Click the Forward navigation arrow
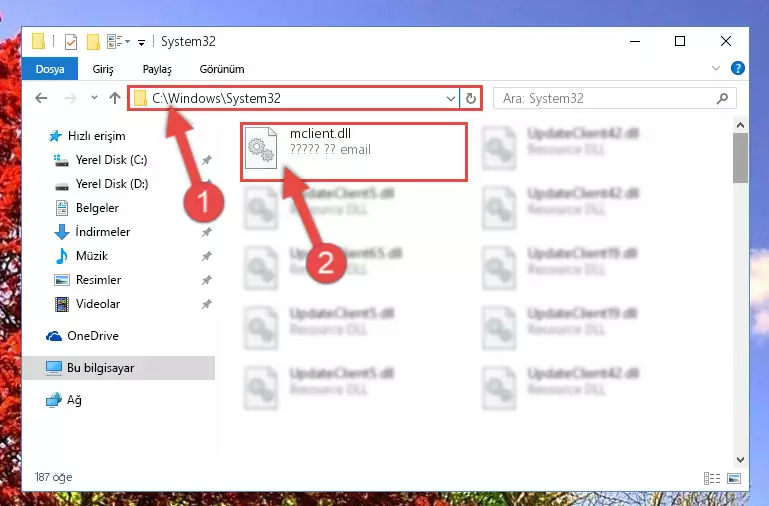Screen dimensions: 769x506 (71, 98)
